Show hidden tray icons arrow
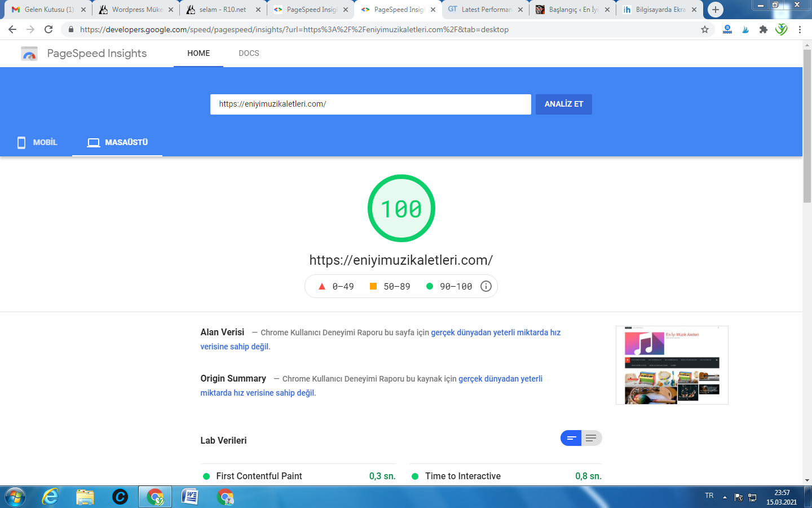Screen dimensions: 812x508 (725, 497)
